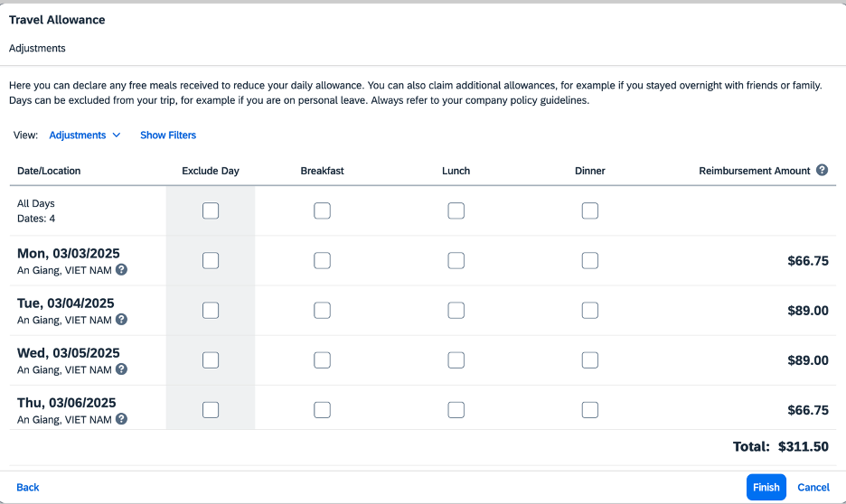Mark Dinner provided on Wed 03/05/2025

(x=589, y=360)
